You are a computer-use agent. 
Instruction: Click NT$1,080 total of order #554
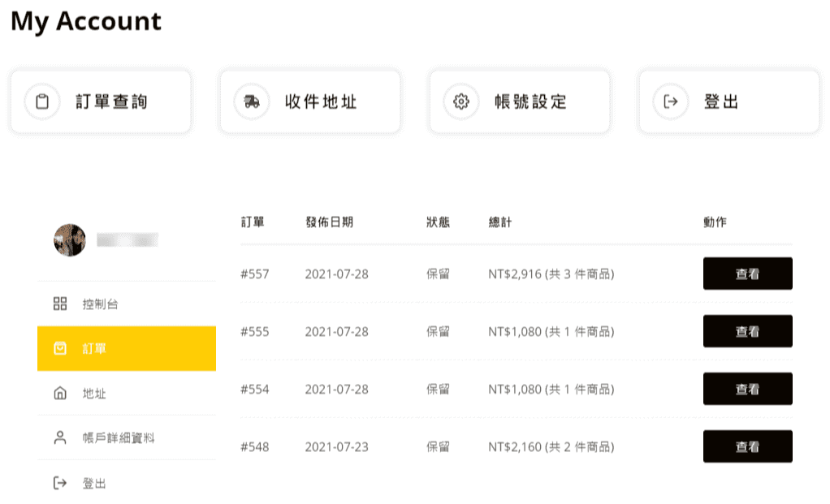[x=551, y=390]
